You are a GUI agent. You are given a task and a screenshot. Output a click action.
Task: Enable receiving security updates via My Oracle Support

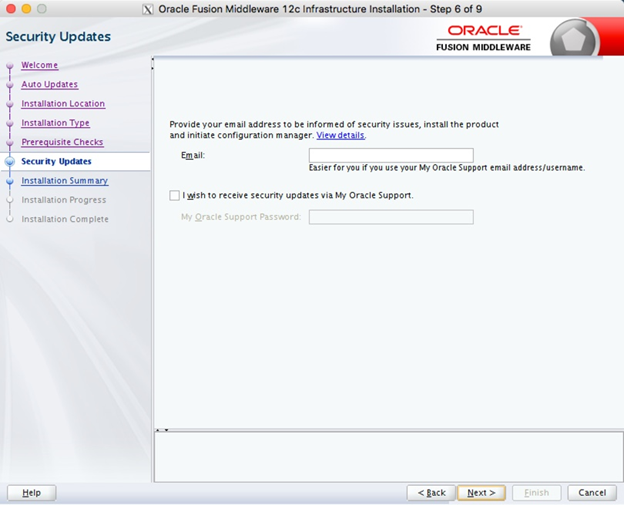click(176, 196)
